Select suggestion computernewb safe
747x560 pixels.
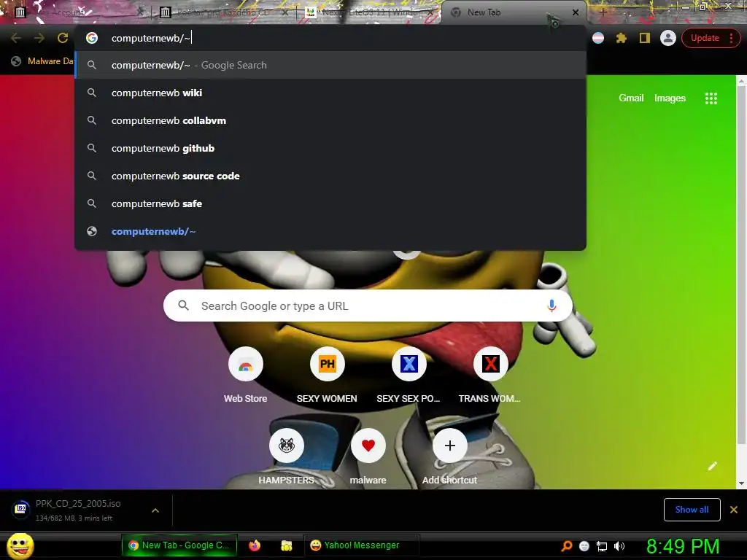330,203
